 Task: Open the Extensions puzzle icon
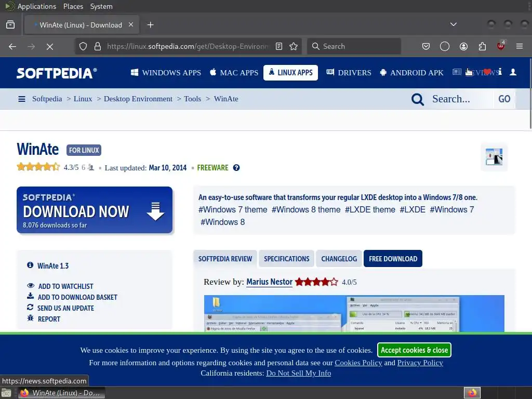[x=482, y=46]
